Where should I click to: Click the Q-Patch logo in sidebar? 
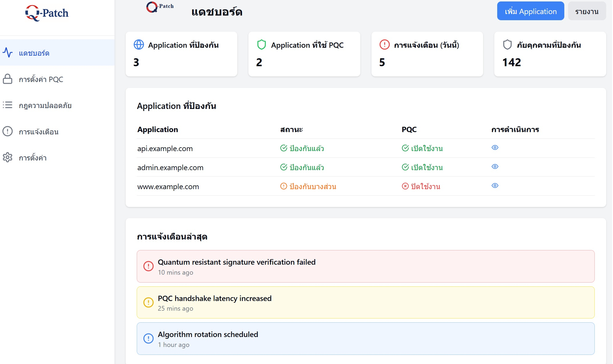(47, 13)
